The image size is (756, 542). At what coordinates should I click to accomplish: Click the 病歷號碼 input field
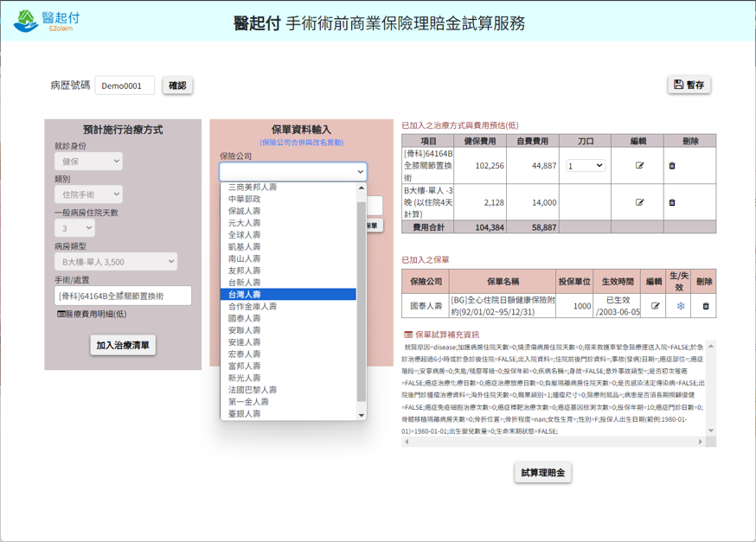(125, 86)
